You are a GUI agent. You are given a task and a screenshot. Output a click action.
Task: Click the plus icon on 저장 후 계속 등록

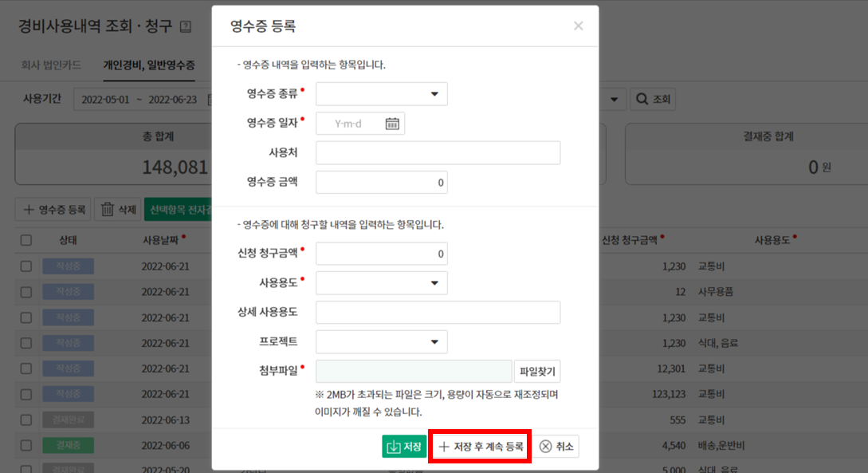point(444,447)
